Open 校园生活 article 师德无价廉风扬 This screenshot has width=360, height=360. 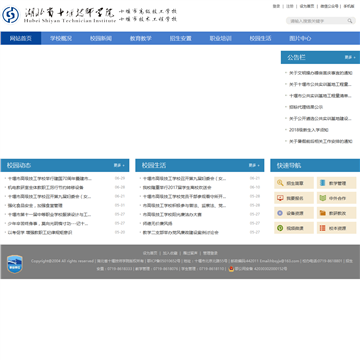(158, 224)
